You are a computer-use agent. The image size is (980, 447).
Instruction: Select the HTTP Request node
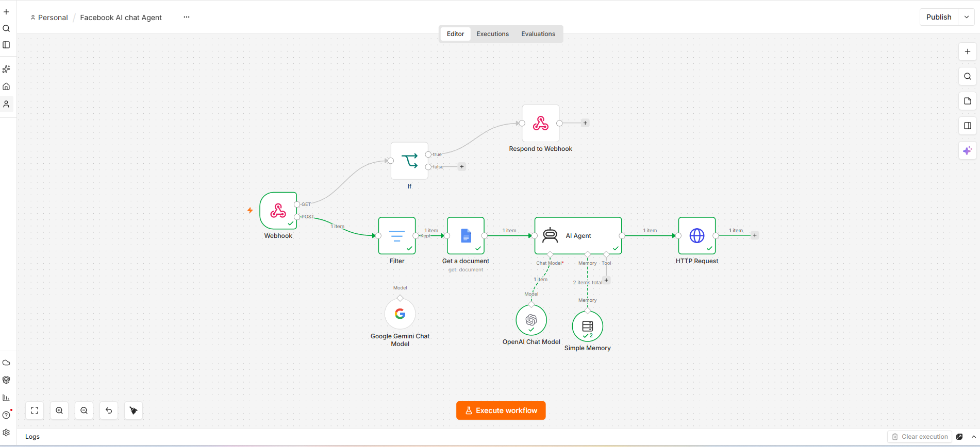click(697, 235)
